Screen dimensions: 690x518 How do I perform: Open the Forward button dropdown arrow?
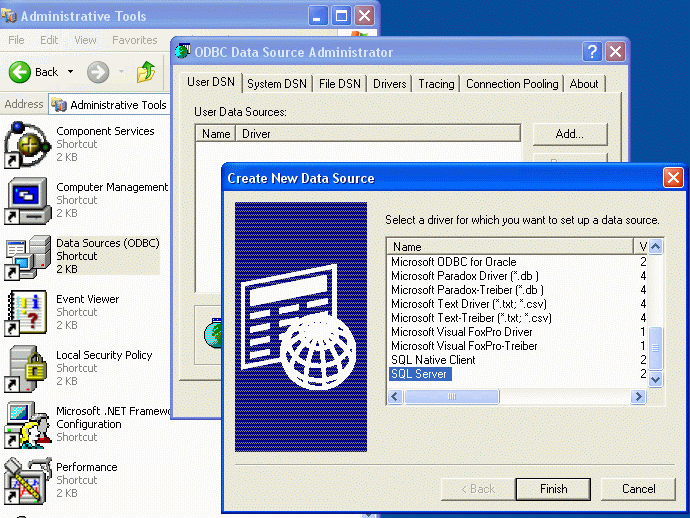point(120,72)
